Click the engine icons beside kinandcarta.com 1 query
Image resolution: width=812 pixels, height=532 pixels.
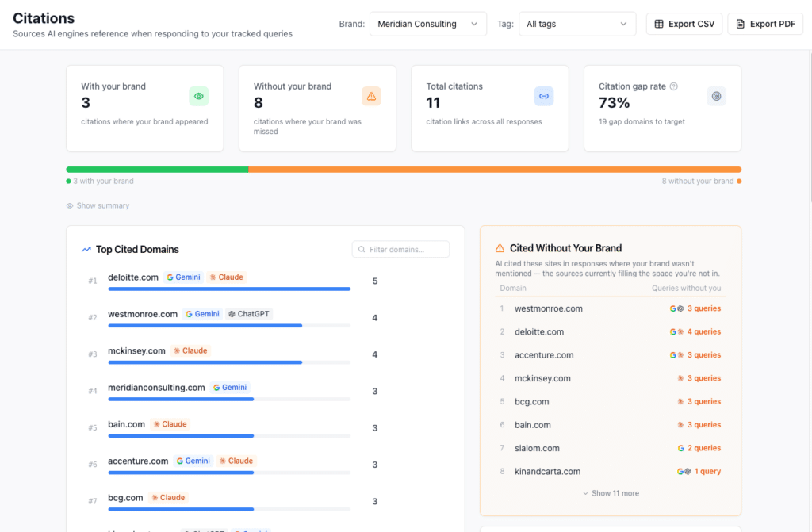point(684,472)
